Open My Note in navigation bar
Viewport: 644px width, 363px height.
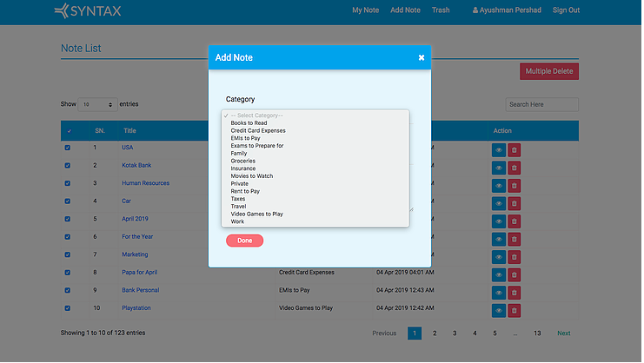[x=365, y=10]
